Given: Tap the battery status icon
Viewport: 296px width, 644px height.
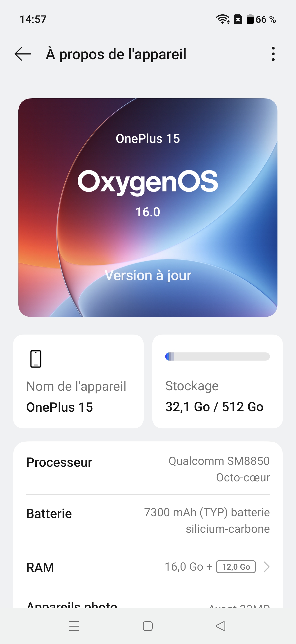Looking at the screenshot, I should coord(250,19).
